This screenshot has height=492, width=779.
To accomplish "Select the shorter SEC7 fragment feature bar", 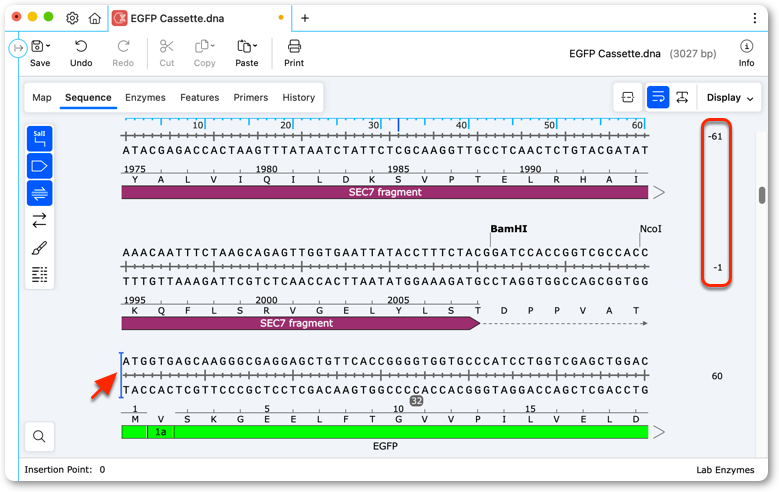I will [301, 324].
